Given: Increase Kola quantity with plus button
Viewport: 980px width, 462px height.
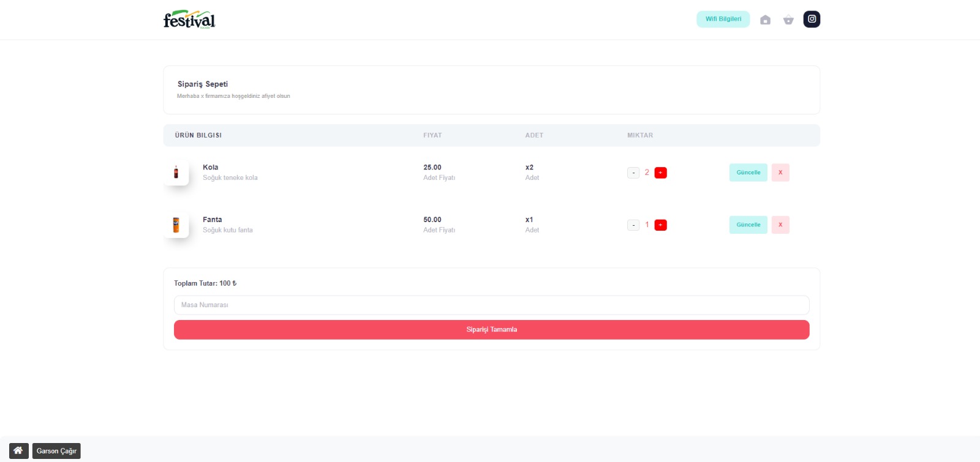Looking at the screenshot, I should pyautogui.click(x=660, y=173).
